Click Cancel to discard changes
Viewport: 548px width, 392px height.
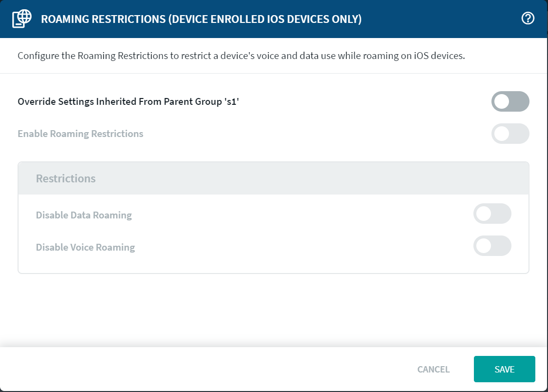433,370
